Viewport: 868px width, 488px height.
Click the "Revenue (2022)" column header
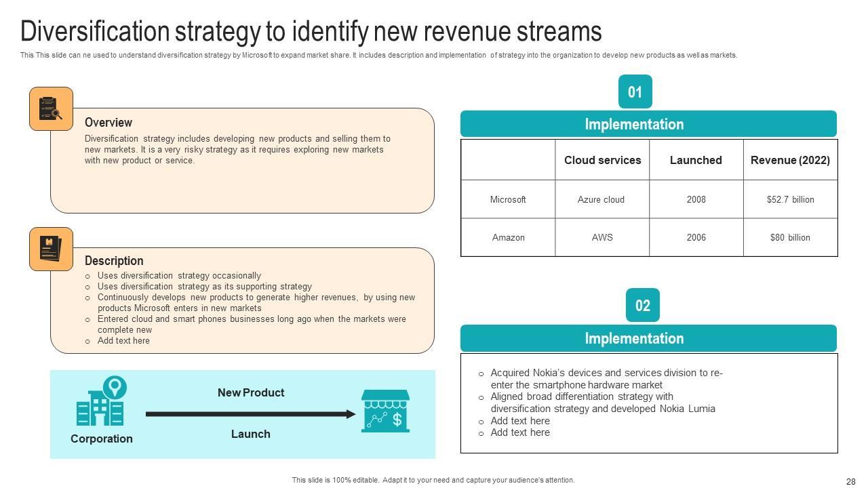790,160
